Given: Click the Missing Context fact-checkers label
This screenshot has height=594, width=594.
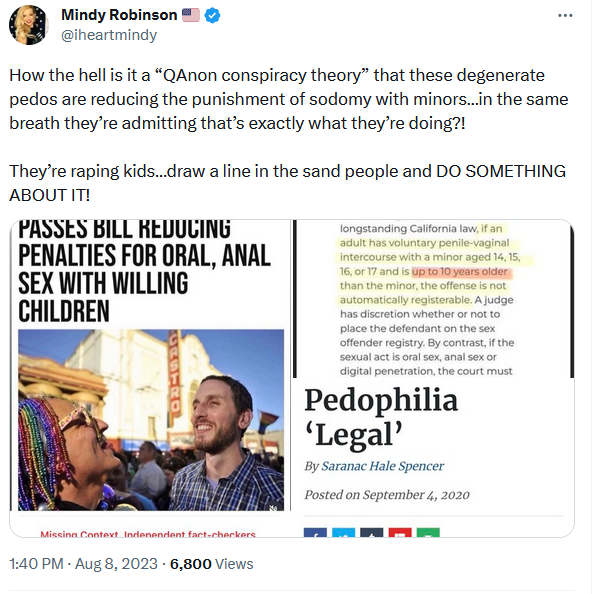Looking at the screenshot, I should tap(148, 534).
